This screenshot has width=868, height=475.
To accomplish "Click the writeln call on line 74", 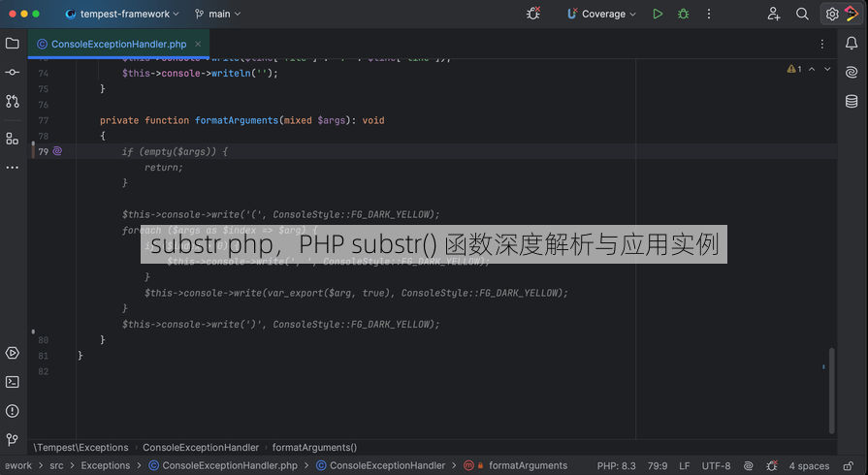I will [x=231, y=73].
